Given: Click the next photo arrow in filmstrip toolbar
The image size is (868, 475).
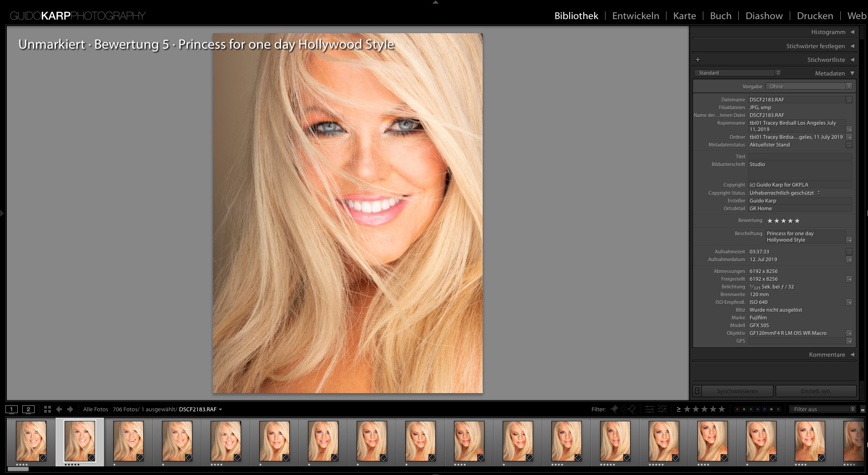Looking at the screenshot, I should pyautogui.click(x=70, y=409).
